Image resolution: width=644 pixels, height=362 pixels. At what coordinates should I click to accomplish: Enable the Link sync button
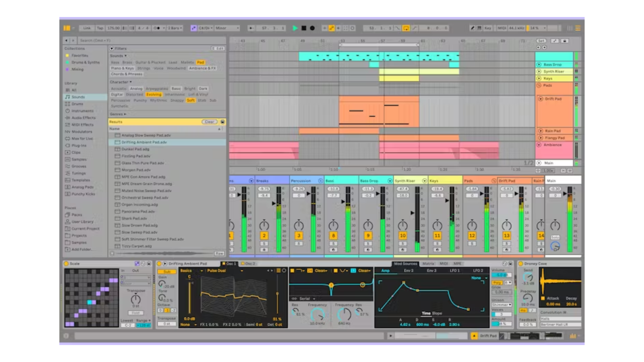tap(87, 28)
